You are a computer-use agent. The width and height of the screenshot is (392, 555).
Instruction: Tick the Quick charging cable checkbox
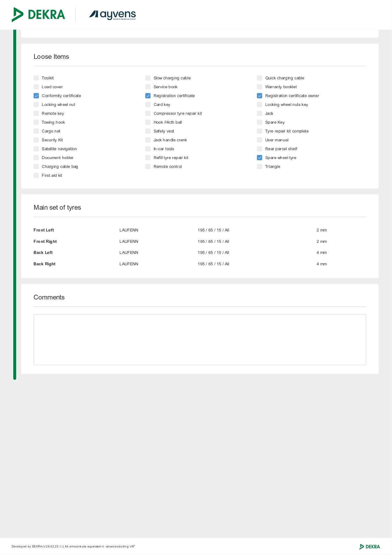click(260, 78)
